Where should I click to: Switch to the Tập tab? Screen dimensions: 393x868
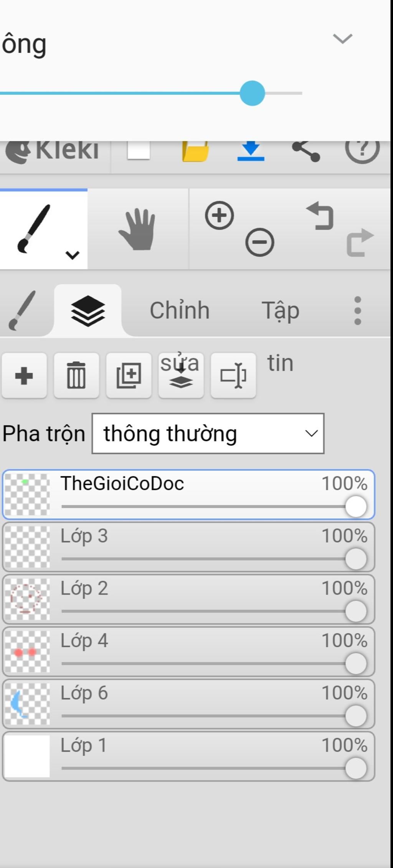coord(280,310)
